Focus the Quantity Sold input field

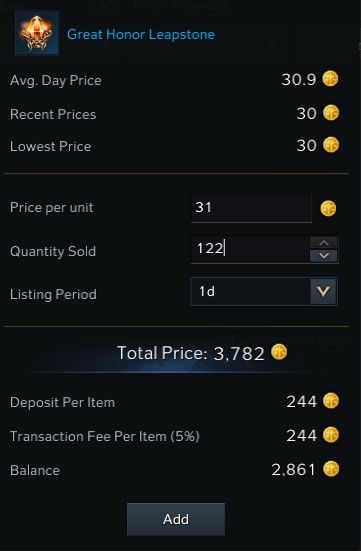[x=250, y=249]
